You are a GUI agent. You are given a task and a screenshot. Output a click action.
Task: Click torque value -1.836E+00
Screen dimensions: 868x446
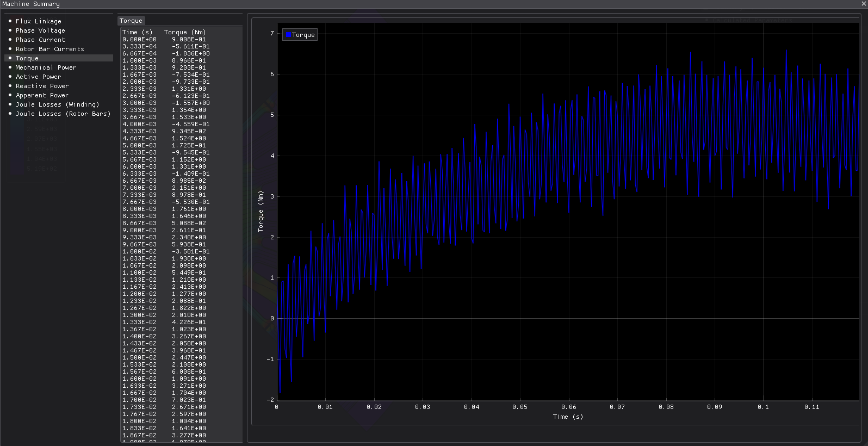190,53
